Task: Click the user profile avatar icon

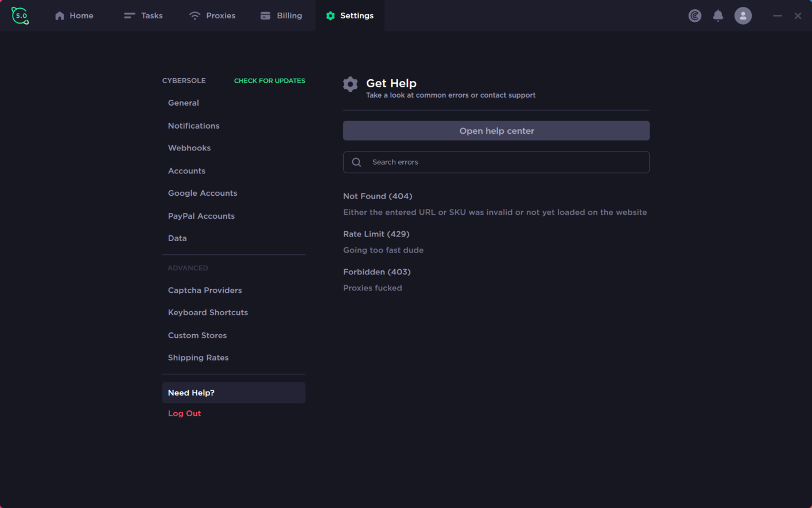Action: [743, 15]
